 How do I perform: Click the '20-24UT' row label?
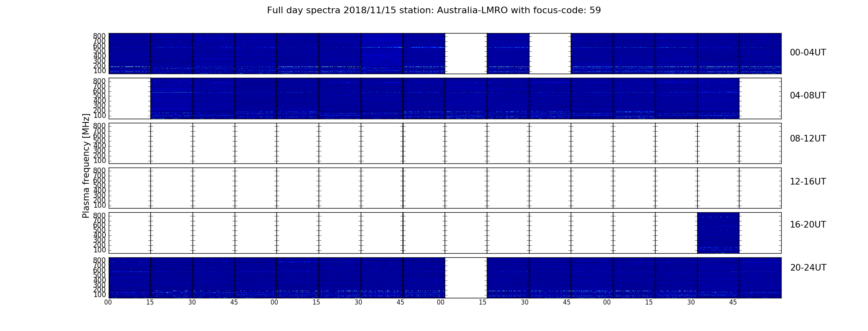[x=808, y=268]
